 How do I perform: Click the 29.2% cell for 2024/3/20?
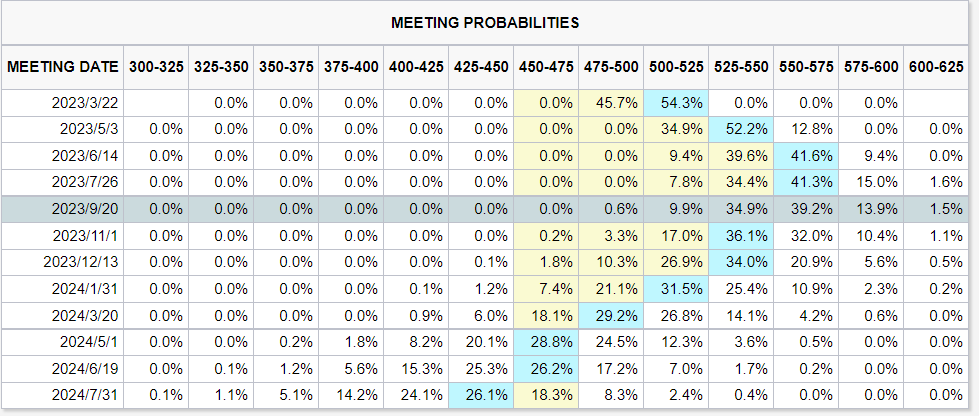coord(611,315)
